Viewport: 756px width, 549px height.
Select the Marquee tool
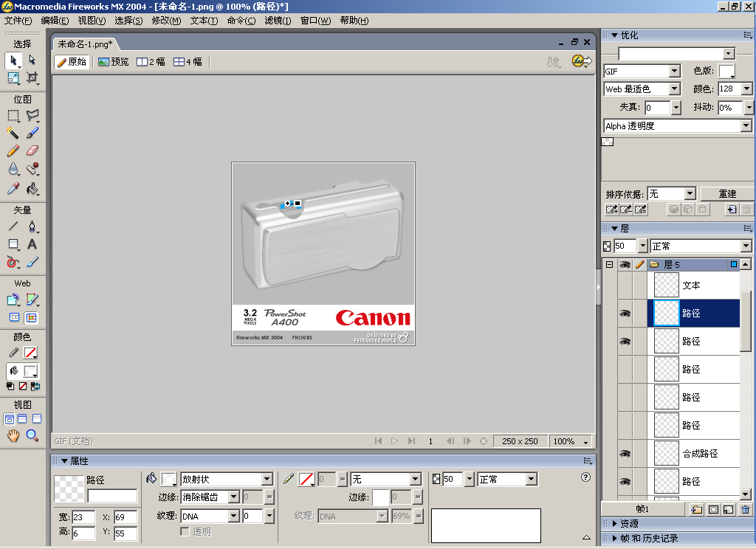13,116
